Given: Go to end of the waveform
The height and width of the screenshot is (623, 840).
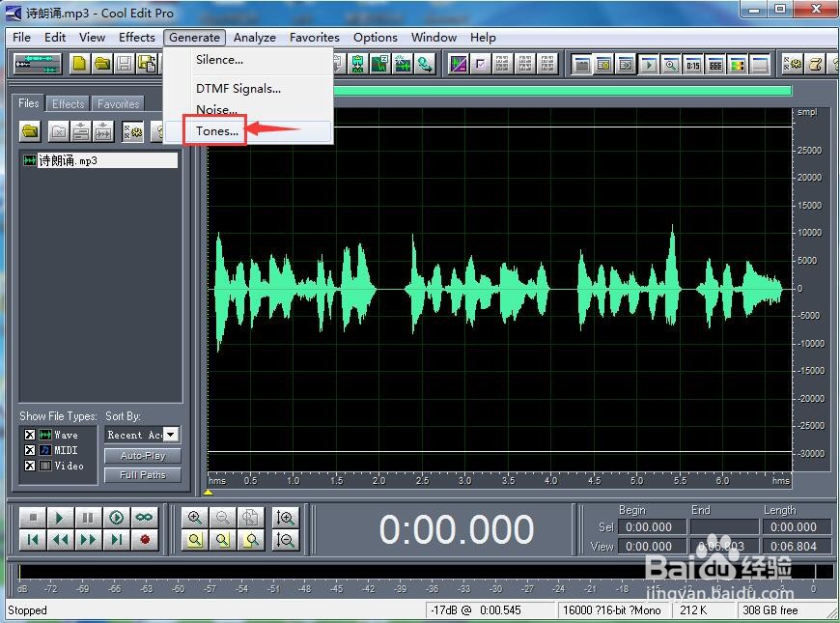Looking at the screenshot, I should (x=116, y=539).
